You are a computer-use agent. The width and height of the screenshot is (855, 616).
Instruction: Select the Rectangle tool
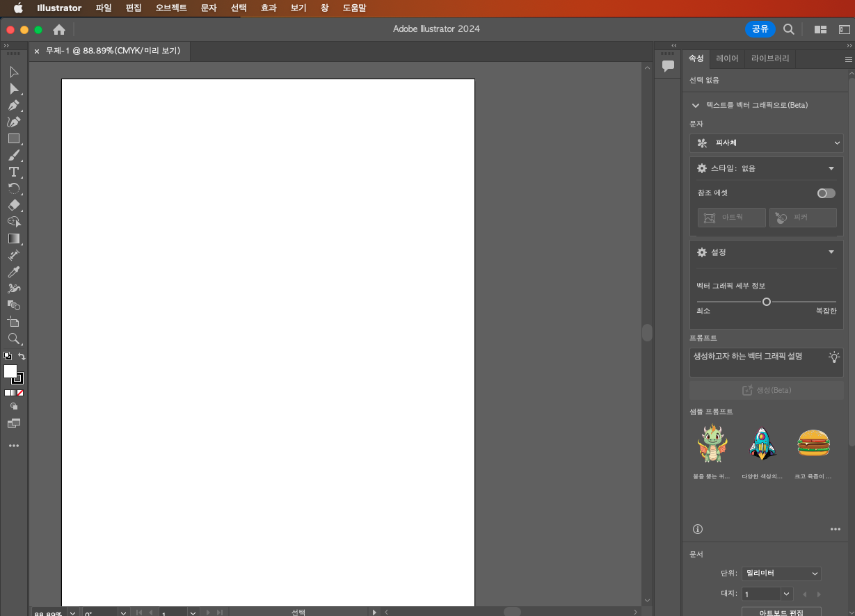(x=14, y=138)
